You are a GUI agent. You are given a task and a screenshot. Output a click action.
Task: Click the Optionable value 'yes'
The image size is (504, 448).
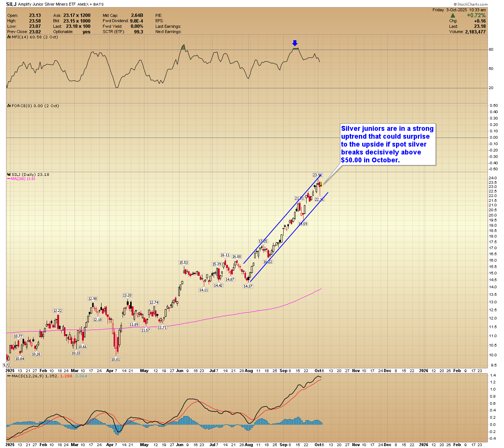87,32
